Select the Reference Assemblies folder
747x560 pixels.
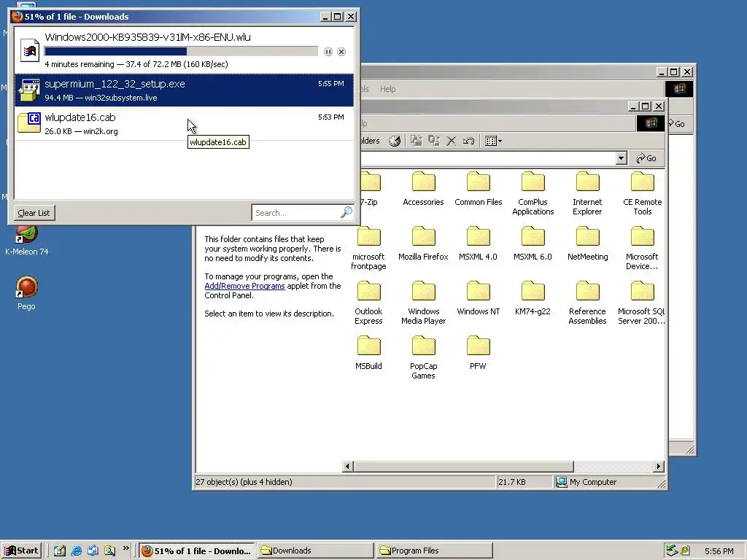pyautogui.click(x=587, y=303)
